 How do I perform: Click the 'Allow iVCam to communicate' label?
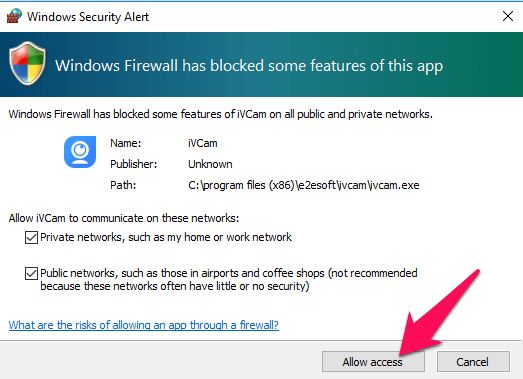[x=124, y=218]
